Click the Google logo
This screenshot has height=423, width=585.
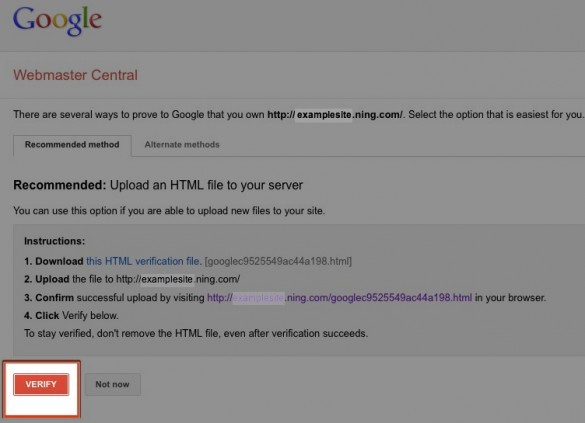click(57, 21)
